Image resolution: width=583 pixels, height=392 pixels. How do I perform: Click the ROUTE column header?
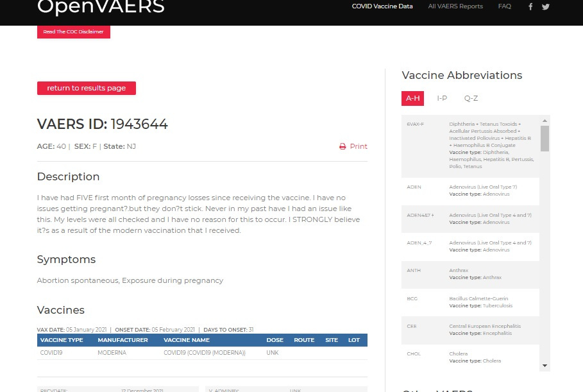coord(304,340)
